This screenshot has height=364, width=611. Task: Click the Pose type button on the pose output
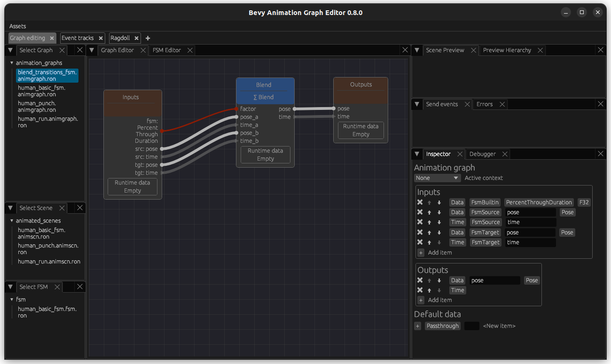click(x=532, y=280)
